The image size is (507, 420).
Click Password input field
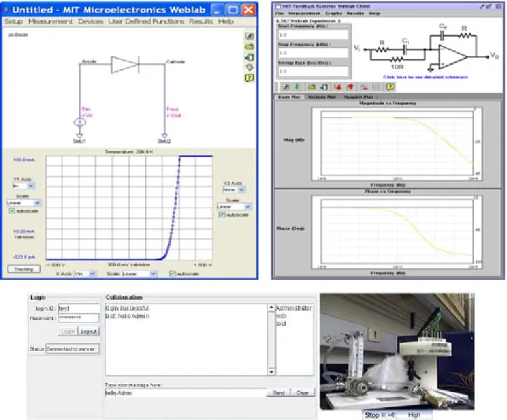point(79,318)
